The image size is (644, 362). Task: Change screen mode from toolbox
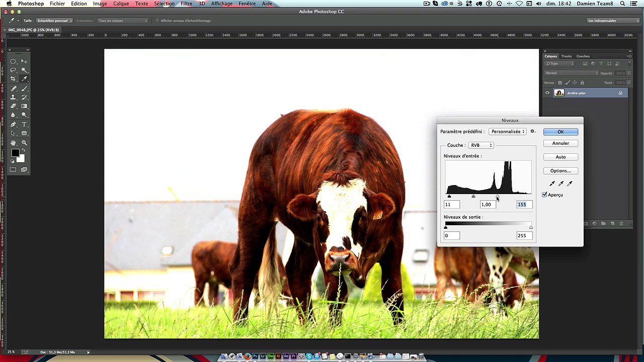coord(24,169)
